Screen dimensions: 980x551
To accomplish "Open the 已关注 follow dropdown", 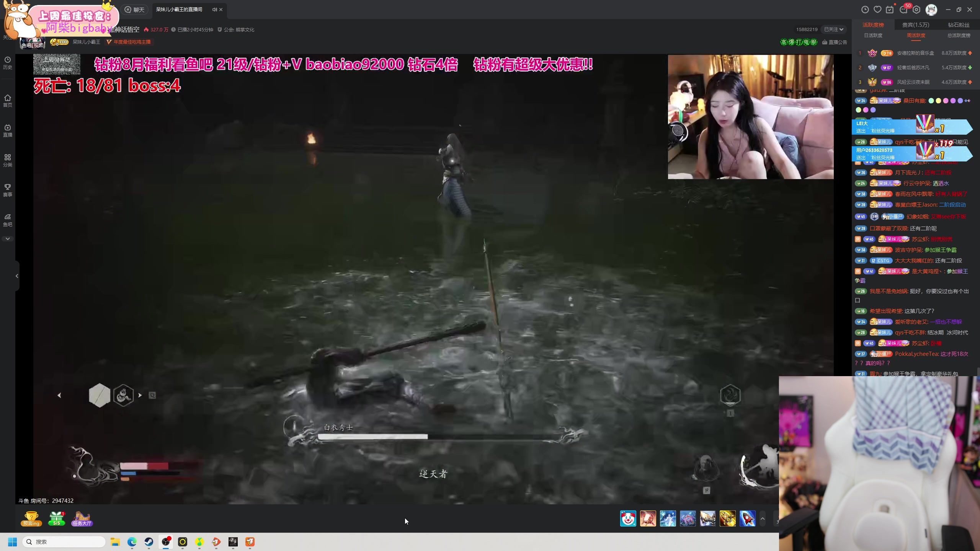I will 834,29.
